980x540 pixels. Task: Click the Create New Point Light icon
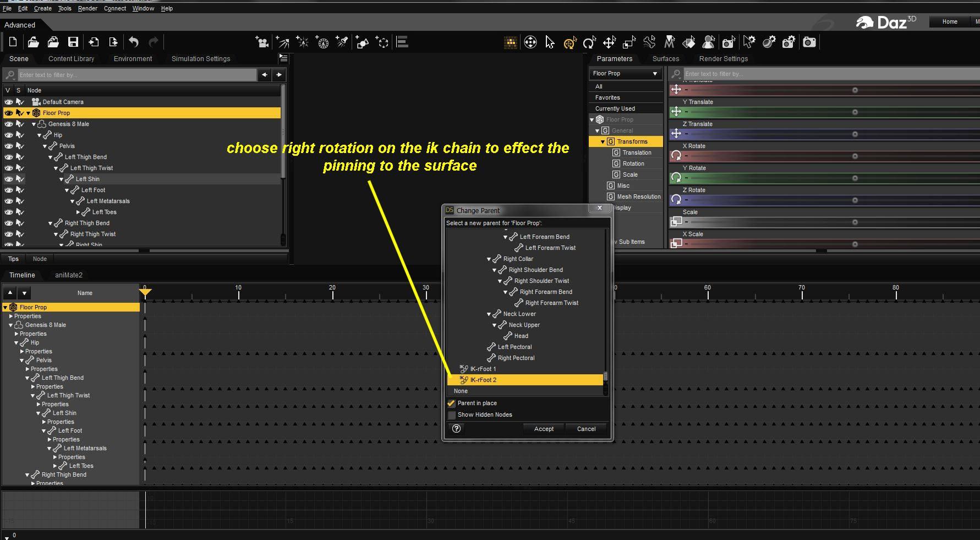click(x=302, y=42)
